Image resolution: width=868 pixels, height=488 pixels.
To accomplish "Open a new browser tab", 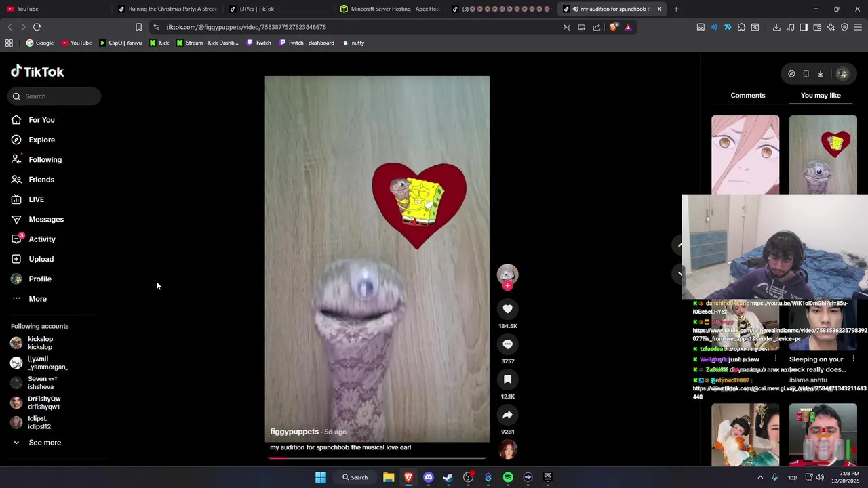I will 676,9.
